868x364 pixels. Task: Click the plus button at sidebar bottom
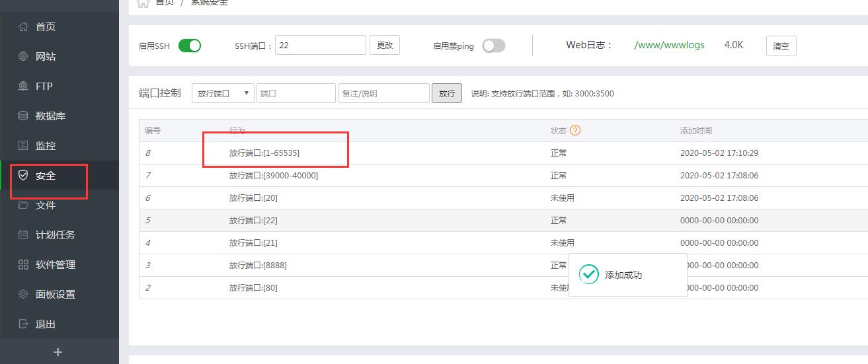tap(58, 352)
